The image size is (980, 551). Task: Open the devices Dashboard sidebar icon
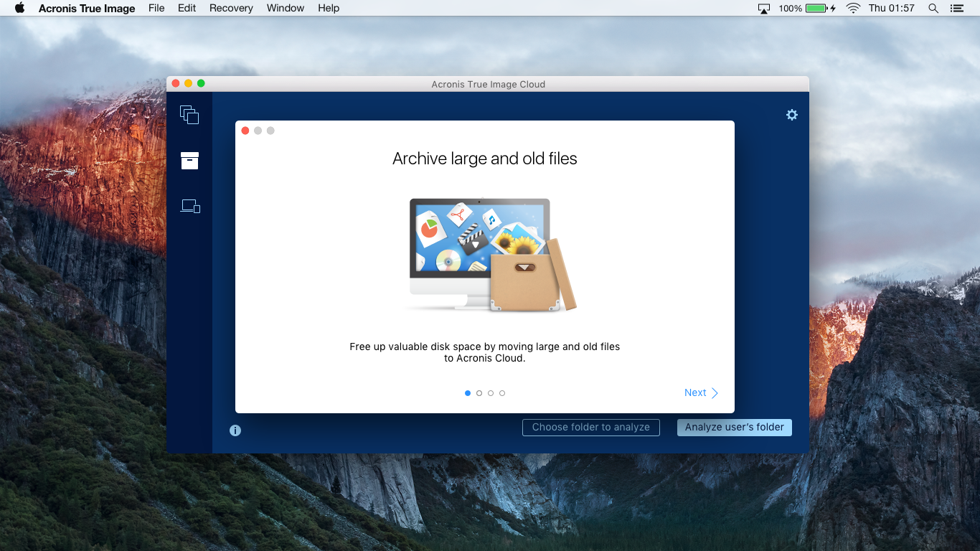(190, 207)
